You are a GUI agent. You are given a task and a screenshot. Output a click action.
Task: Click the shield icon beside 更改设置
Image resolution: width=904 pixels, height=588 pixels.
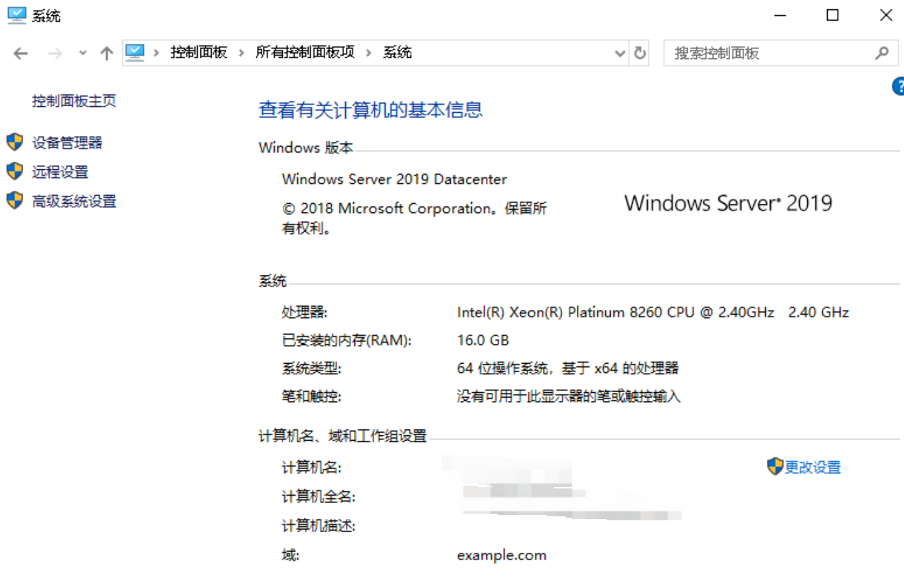[775, 467]
